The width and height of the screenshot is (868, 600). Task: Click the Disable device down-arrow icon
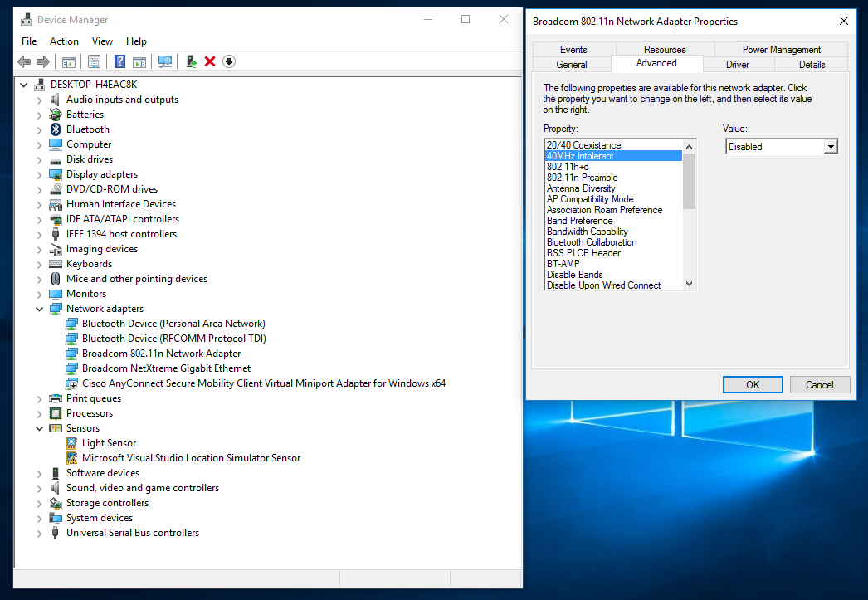[x=228, y=61]
